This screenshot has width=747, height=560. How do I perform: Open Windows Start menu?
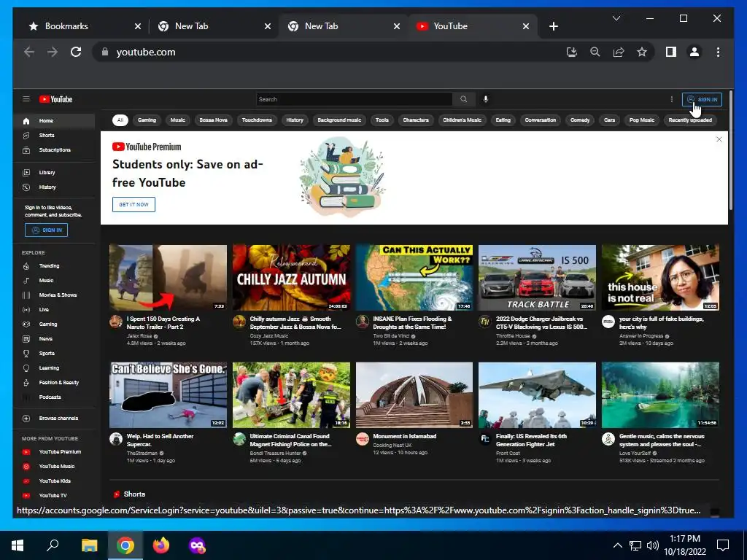18,545
